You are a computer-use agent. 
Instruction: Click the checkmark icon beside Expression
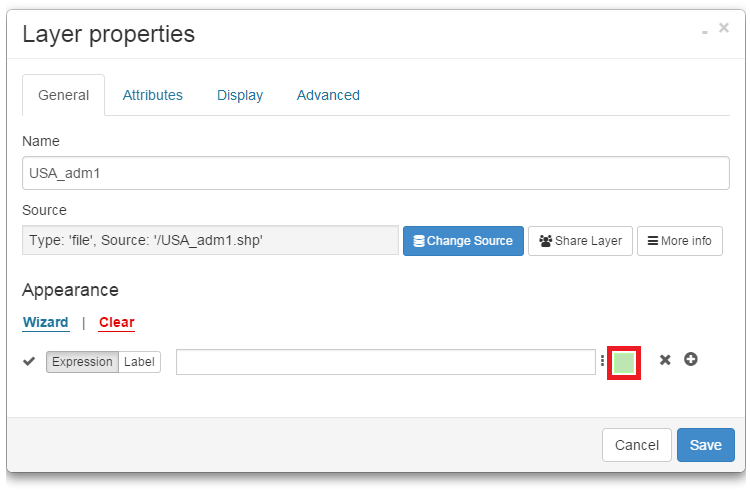(29, 361)
